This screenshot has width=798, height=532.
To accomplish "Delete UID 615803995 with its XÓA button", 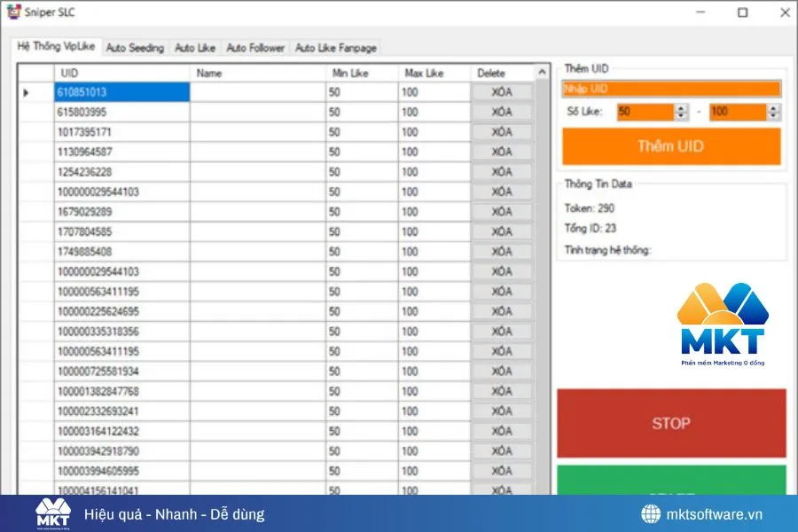I will click(x=502, y=113).
